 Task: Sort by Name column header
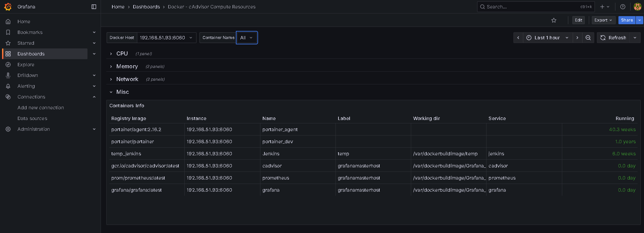269,118
